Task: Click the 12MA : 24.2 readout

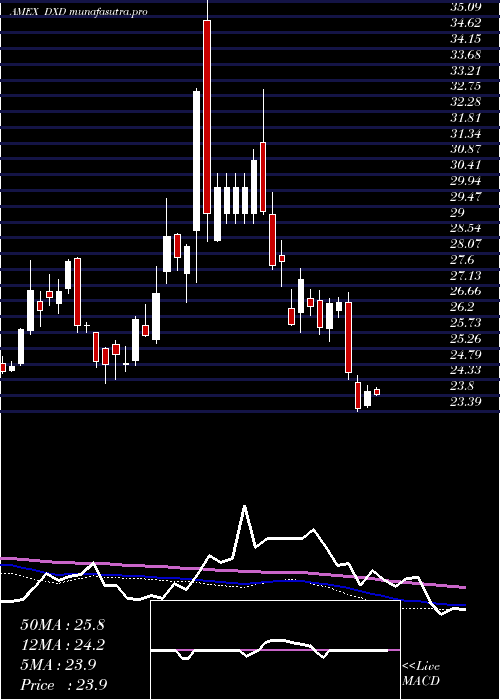Action: tap(62, 645)
